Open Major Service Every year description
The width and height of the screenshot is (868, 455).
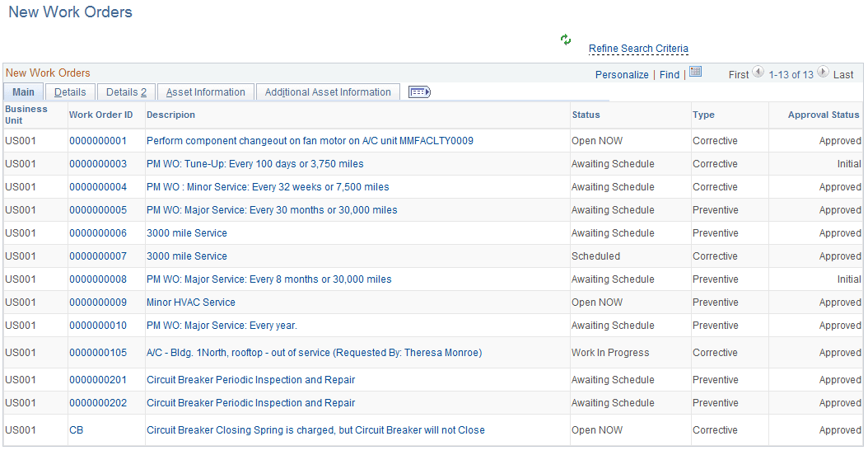[222, 326]
